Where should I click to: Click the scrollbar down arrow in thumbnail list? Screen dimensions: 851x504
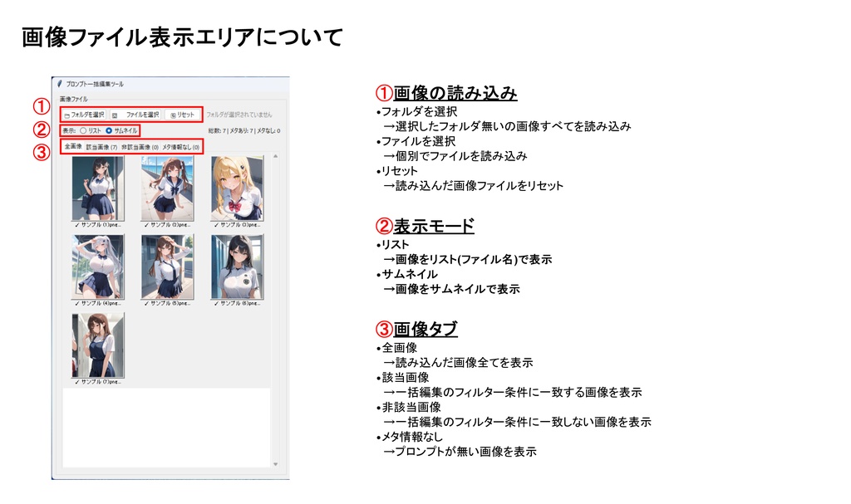(276, 464)
